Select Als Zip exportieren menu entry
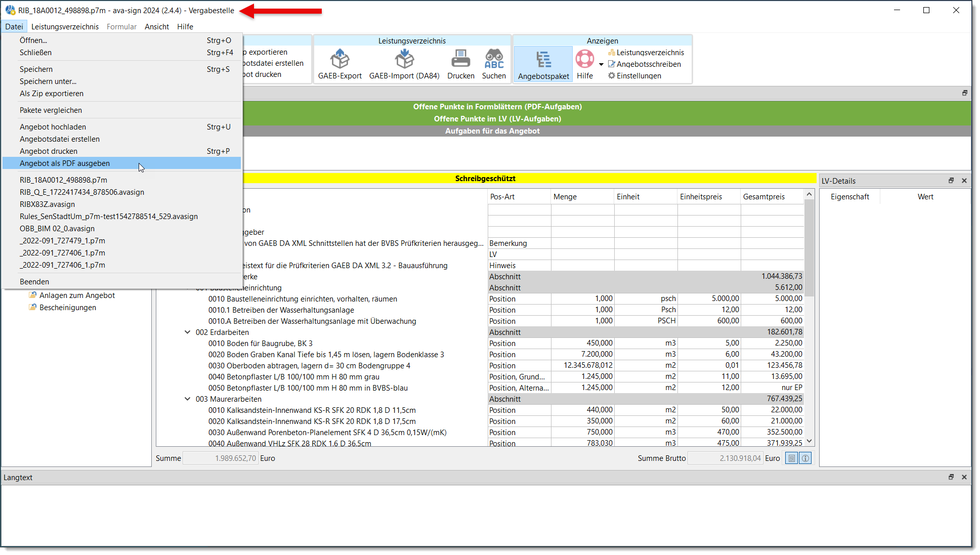This screenshot has width=980, height=555. point(121,94)
